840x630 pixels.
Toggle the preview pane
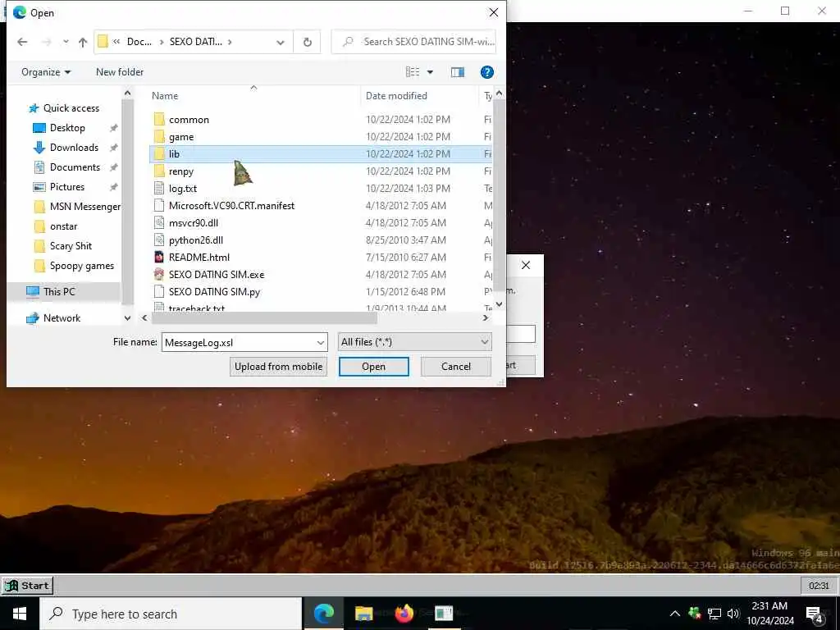(458, 72)
